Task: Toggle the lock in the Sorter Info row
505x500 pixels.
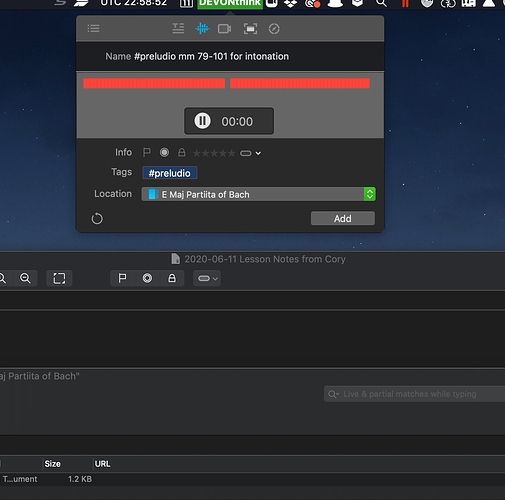Action: pyautogui.click(x=181, y=153)
